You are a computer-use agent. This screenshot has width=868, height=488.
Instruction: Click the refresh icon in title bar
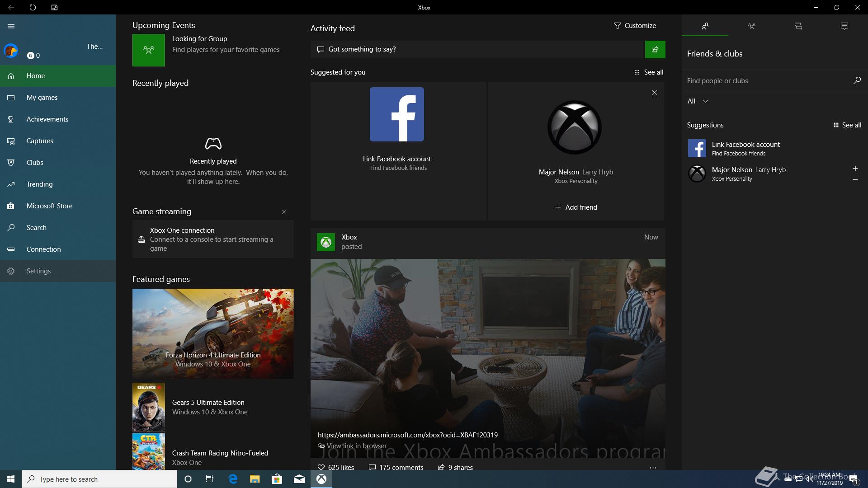[x=33, y=7]
